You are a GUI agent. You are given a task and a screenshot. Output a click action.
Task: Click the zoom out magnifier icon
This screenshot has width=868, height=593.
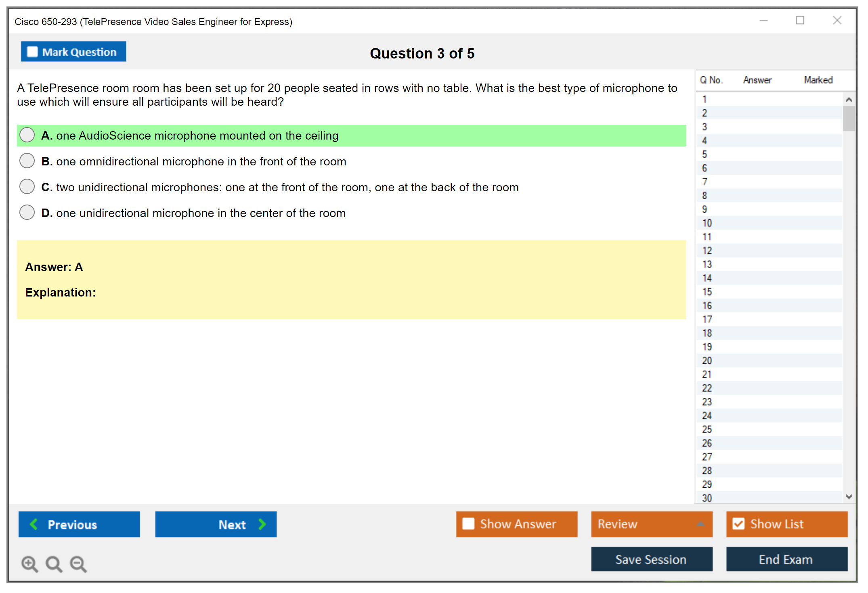(x=78, y=564)
